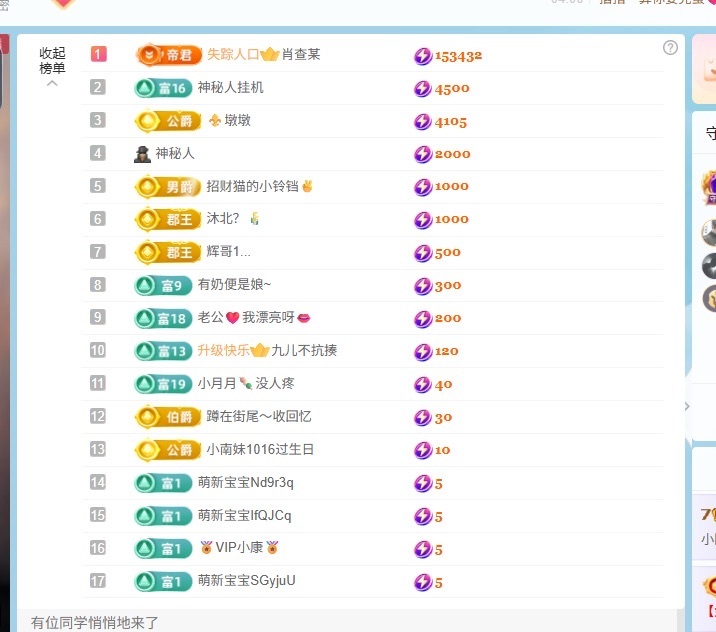Select username 辉哥1... on rank 7
716x632 pixels.
(x=229, y=252)
